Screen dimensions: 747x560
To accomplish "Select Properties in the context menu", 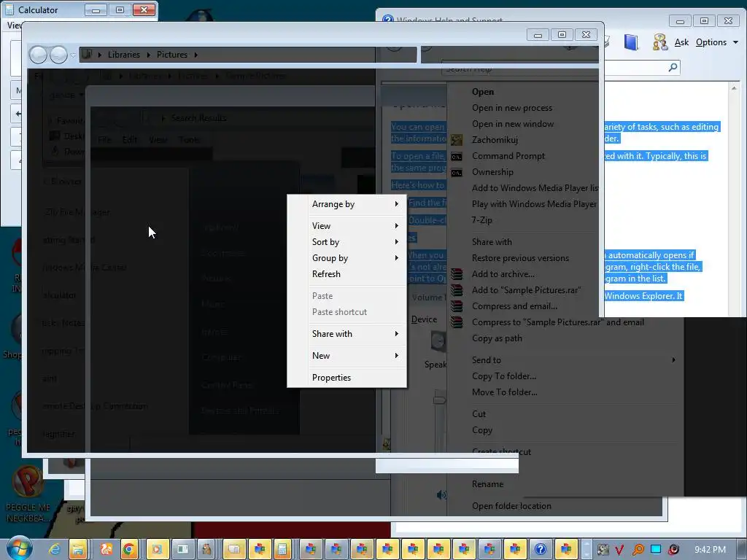I will 332,378.
